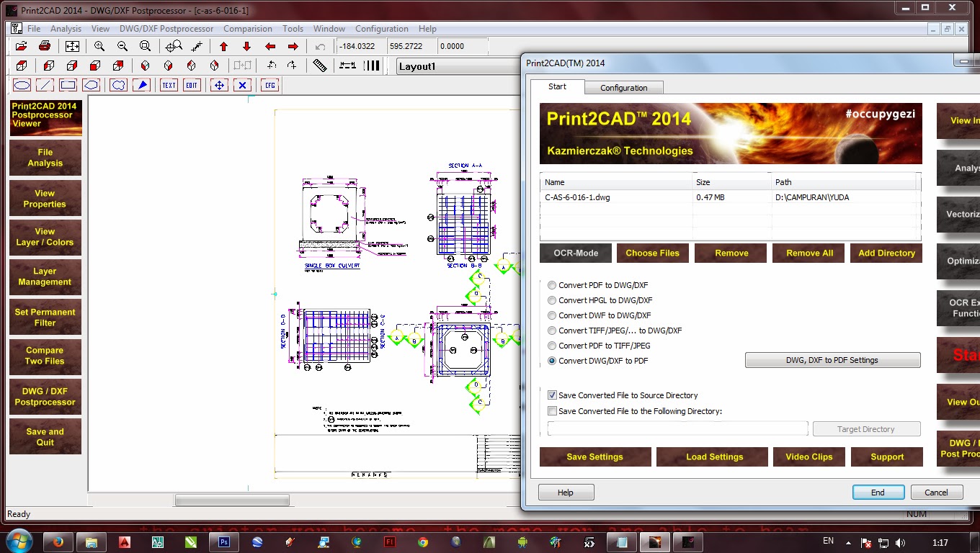Screen dimensions: 980x553
Task: Click the rotate counterclockwise icon
Action: point(271,66)
